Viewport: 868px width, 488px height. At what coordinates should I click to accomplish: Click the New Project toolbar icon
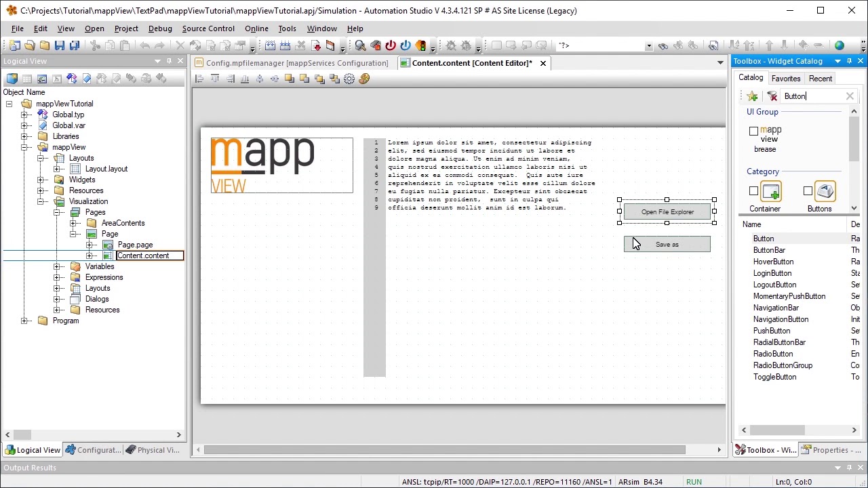15,45
